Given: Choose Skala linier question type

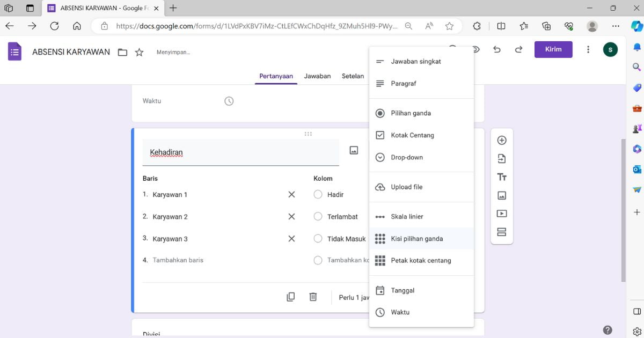Looking at the screenshot, I should click(421, 217).
